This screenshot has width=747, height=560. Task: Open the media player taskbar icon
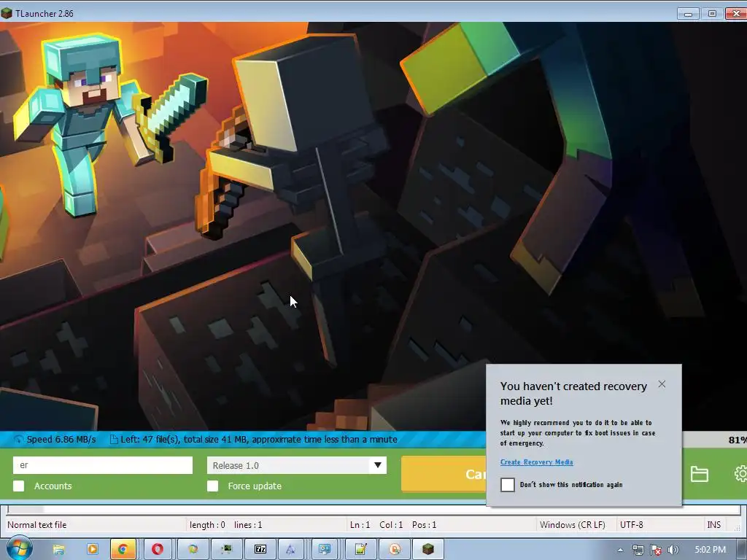click(92, 550)
